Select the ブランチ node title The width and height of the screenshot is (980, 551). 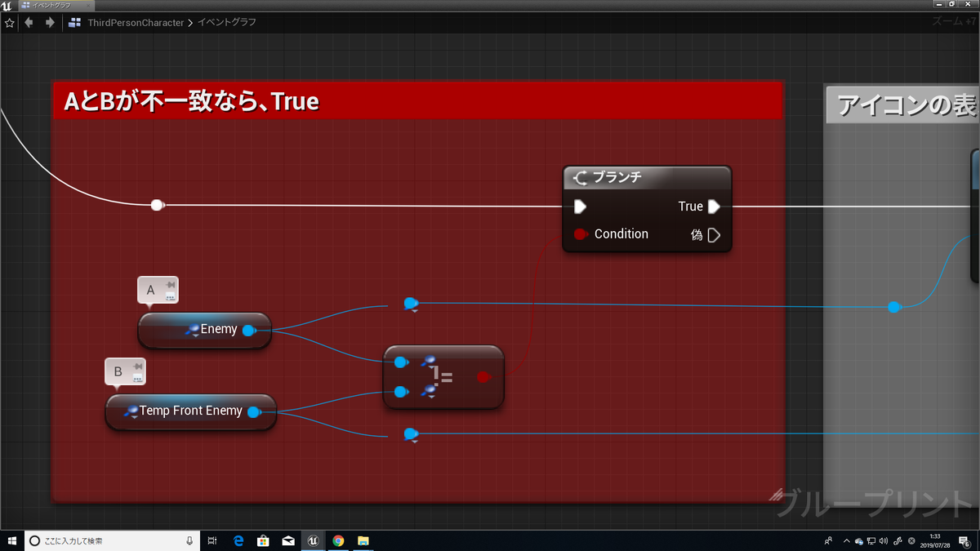pyautogui.click(x=617, y=177)
